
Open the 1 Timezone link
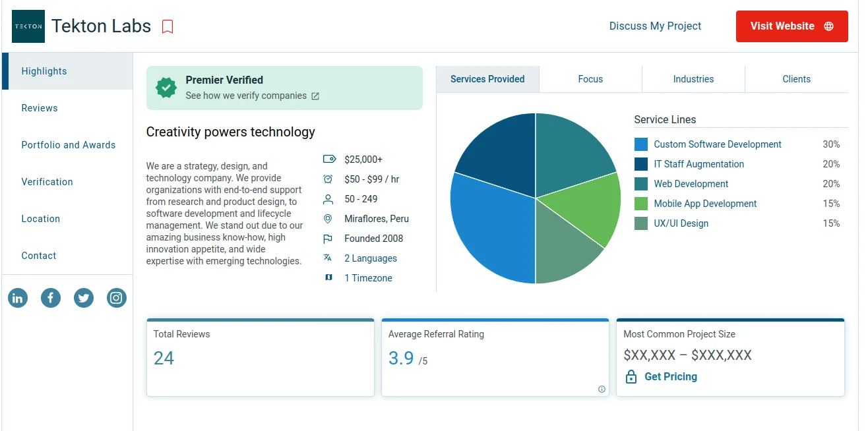point(368,278)
